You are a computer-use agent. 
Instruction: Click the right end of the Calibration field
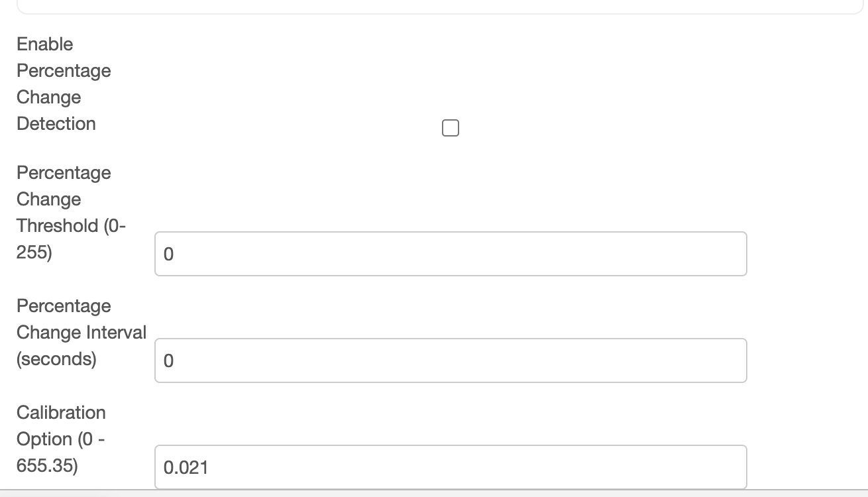coord(729,467)
